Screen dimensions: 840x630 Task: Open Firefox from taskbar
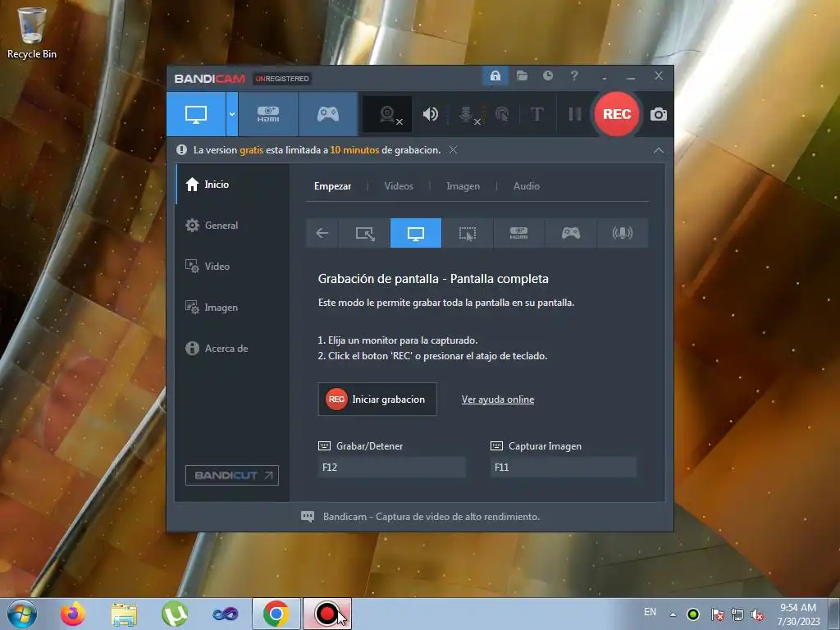(73, 614)
